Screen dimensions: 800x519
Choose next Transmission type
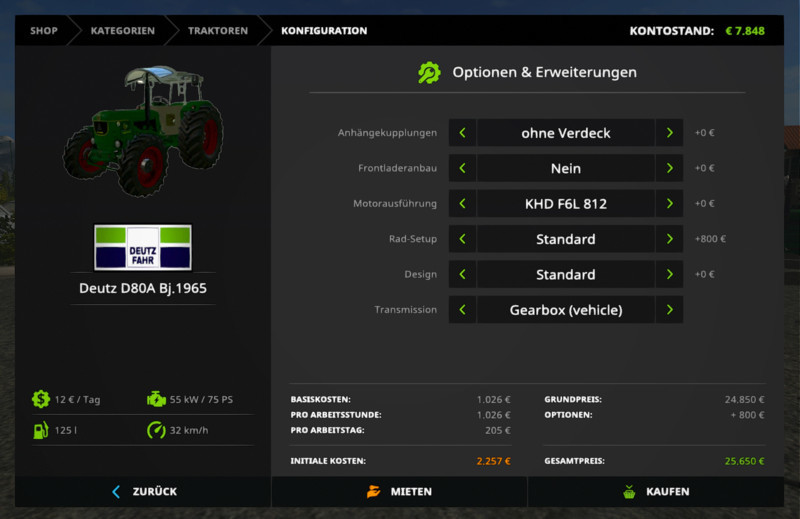click(669, 310)
